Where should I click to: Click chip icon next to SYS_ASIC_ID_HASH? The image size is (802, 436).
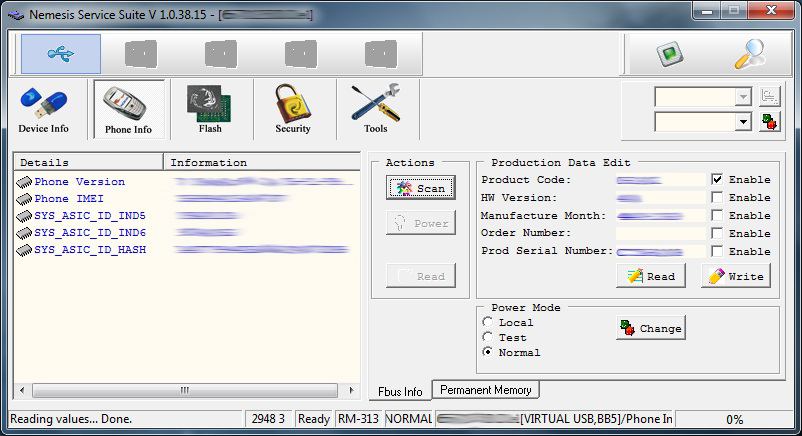pos(24,250)
